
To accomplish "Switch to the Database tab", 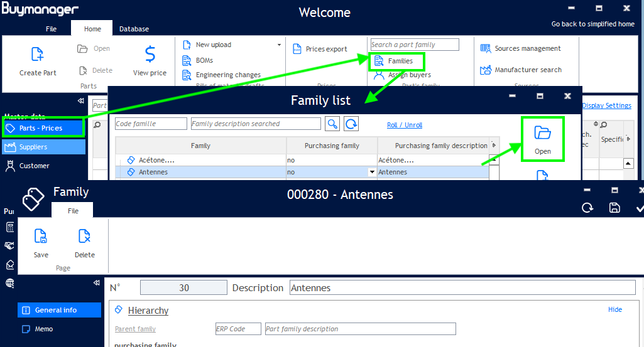I will pyautogui.click(x=134, y=29).
